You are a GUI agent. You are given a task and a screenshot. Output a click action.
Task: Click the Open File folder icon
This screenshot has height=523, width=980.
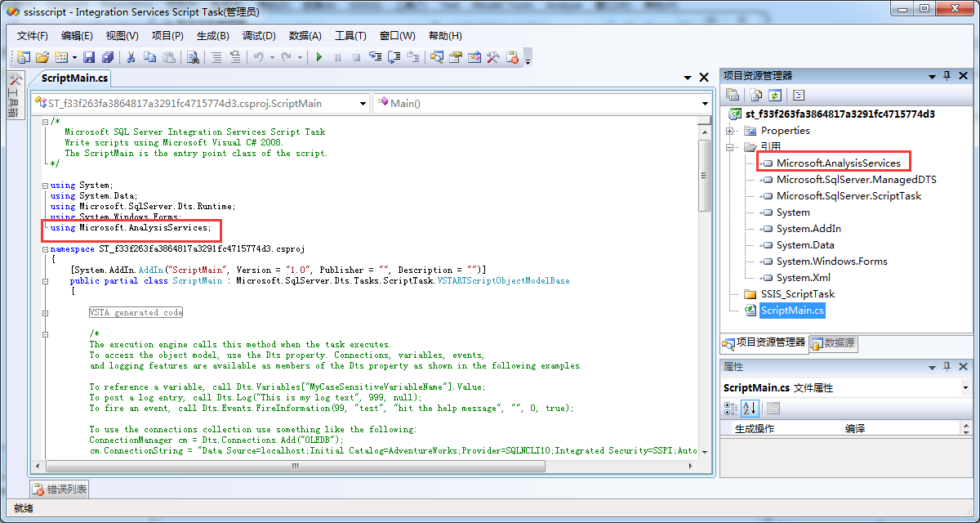pos(42,57)
